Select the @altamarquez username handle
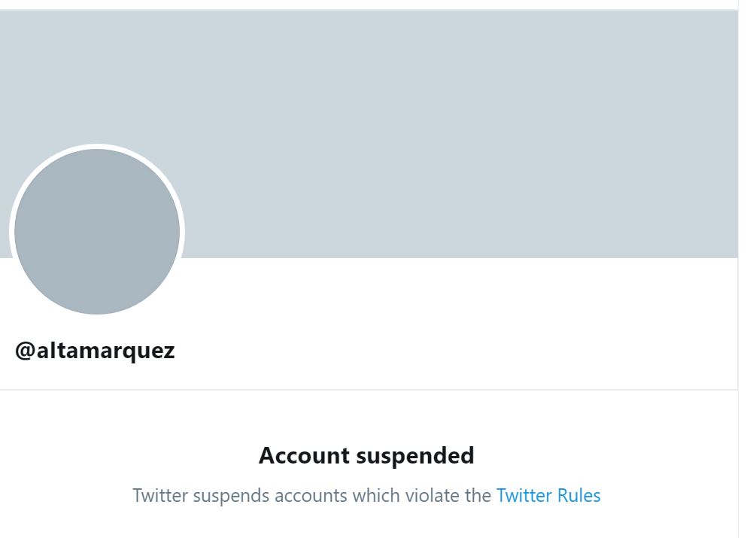Viewport: 756px width, 538px height. [x=95, y=351]
